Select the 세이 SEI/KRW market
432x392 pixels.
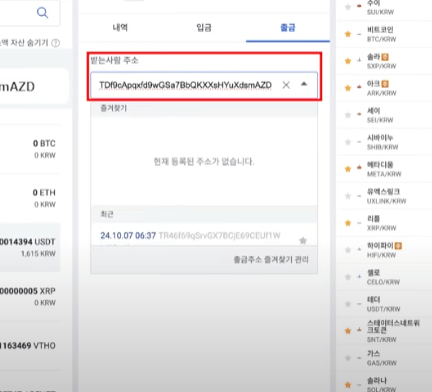(384, 115)
